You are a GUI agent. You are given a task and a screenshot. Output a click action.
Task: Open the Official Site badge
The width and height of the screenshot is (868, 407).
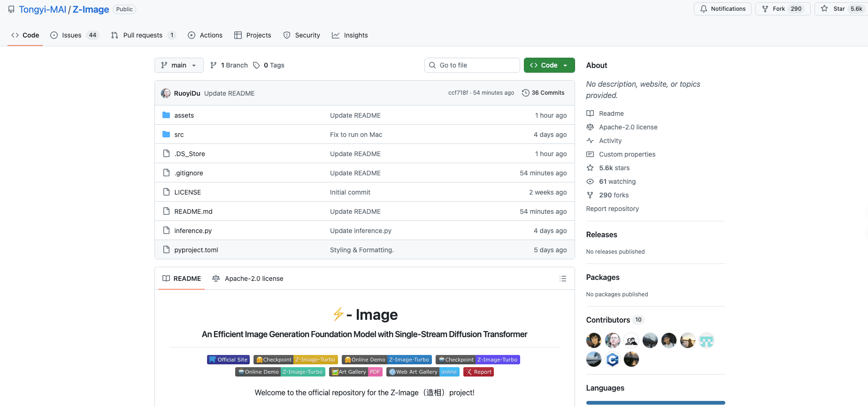pos(228,360)
